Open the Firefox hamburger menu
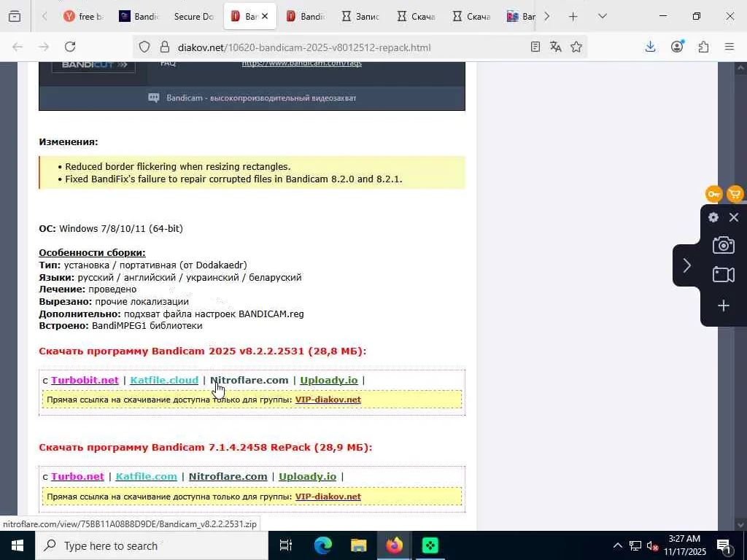The width and height of the screenshot is (747, 560). pos(729,47)
